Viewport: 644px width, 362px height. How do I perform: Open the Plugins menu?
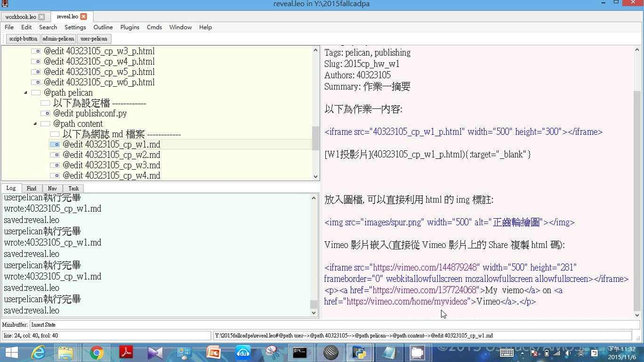click(130, 27)
